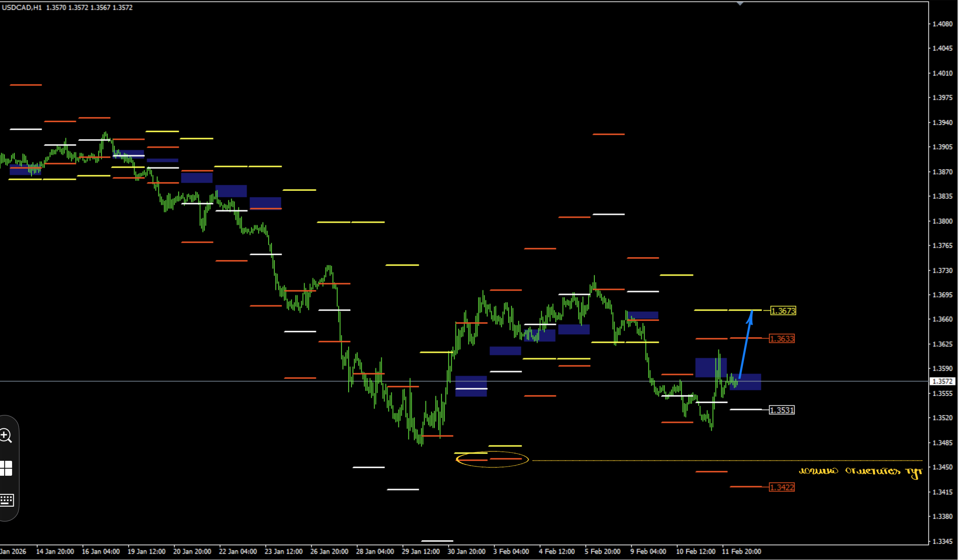Click the 19 Jan 12:00 time label

point(146,551)
